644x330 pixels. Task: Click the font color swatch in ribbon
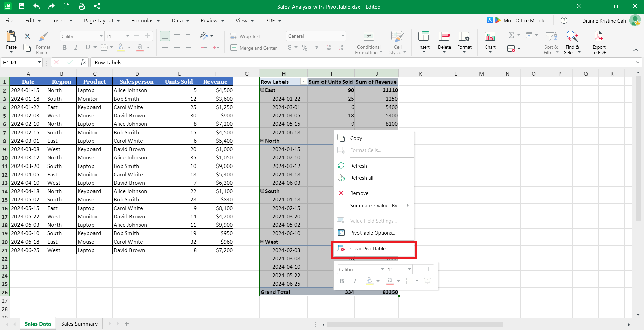[140, 48]
